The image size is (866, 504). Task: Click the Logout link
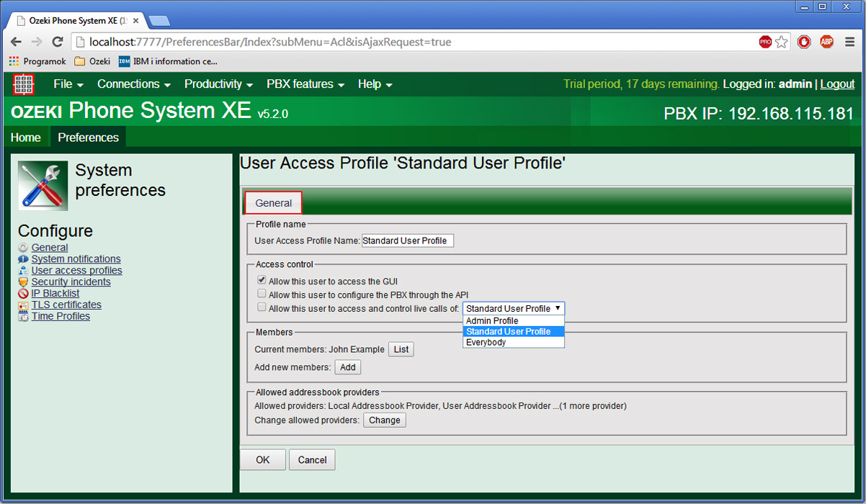(x=837, y=84)
